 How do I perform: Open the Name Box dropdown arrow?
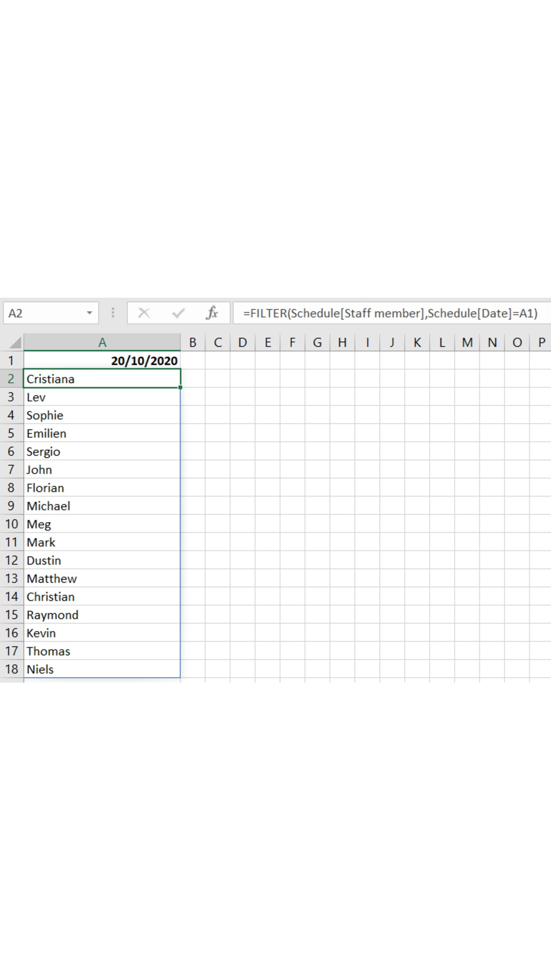click(x=89, y=313)
